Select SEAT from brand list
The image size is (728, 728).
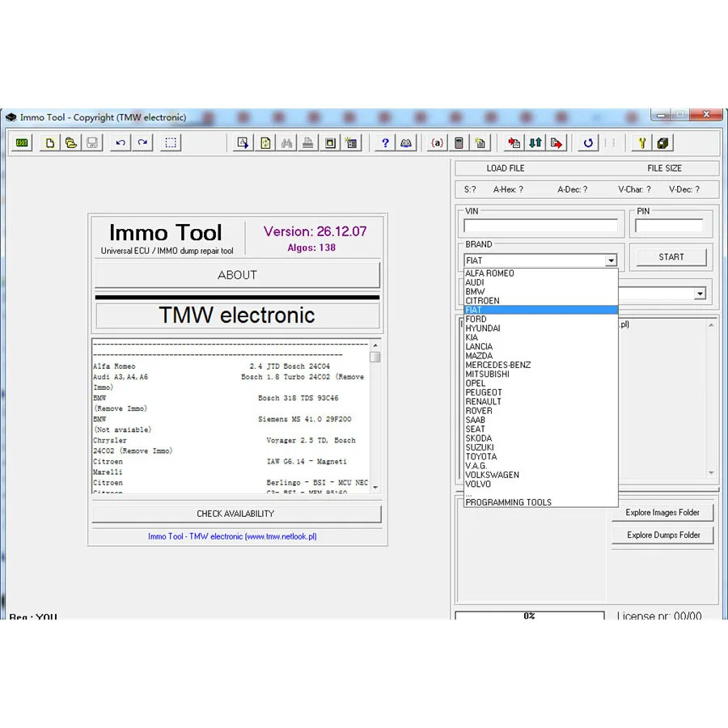541,429
